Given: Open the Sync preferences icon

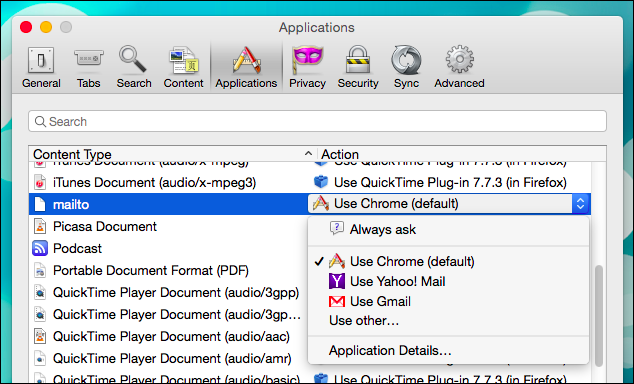Looking at the screenshot, I should point(406,60).
